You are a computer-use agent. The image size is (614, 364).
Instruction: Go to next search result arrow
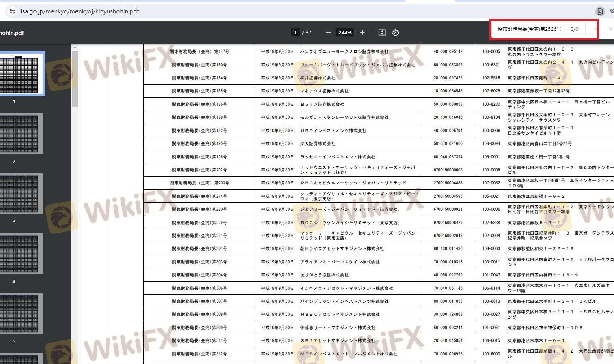610,29
